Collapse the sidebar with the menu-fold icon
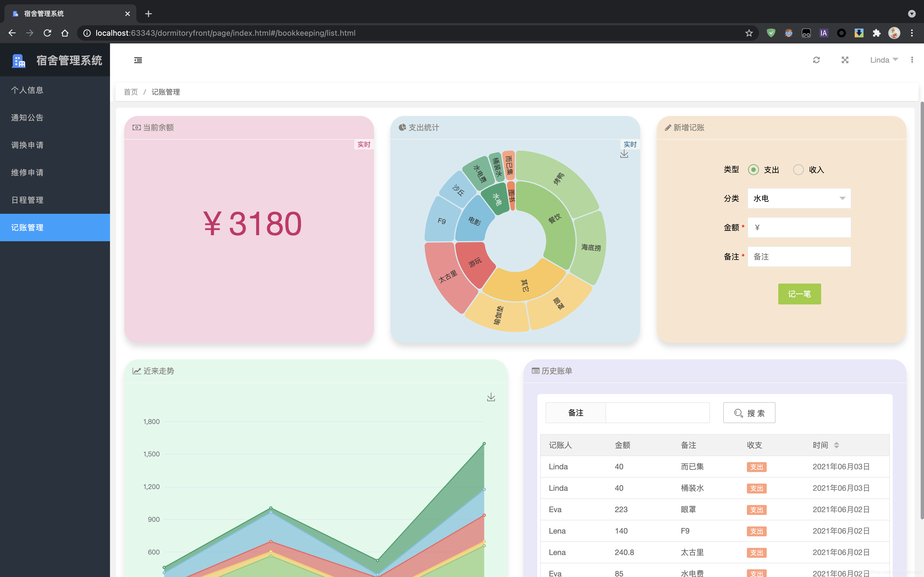924x577 pixels. point(138,60)
